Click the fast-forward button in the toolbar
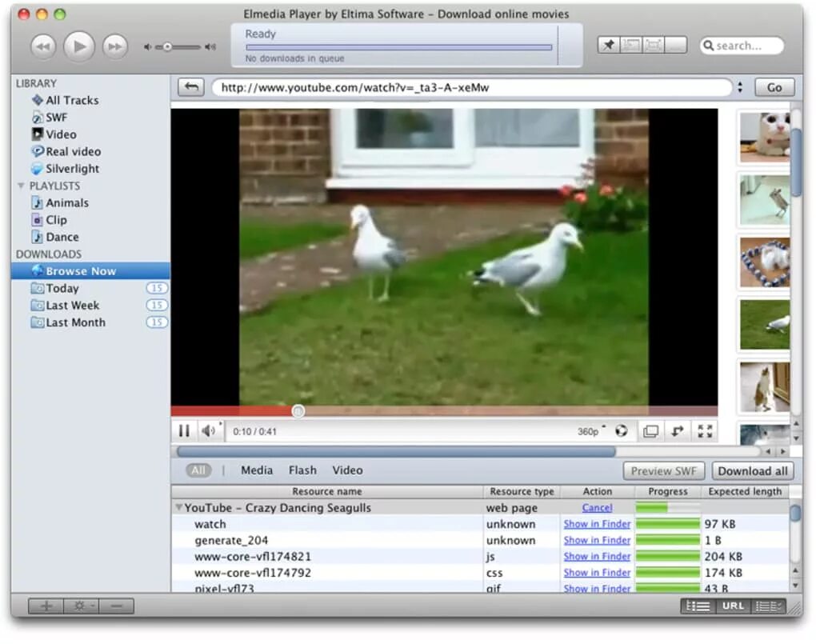The width and height of the screenshot is (816, 644). point(115,47)
